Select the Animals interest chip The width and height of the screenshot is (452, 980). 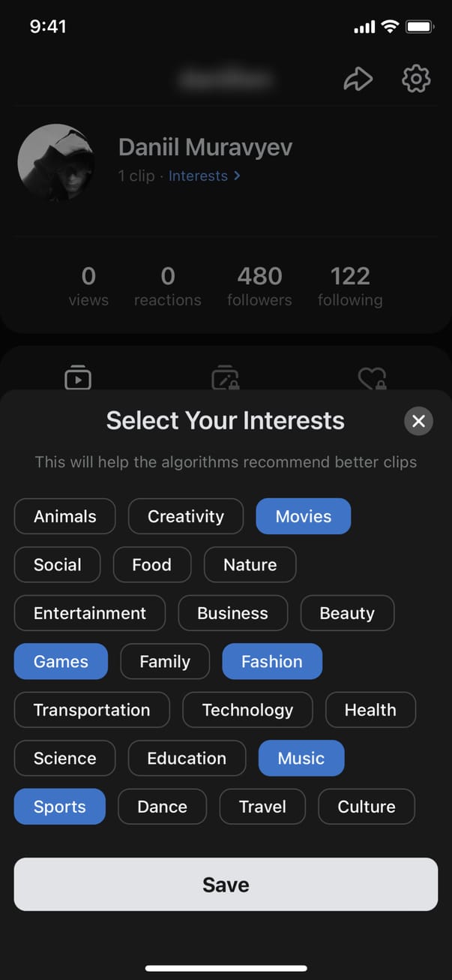pos(64,516)
